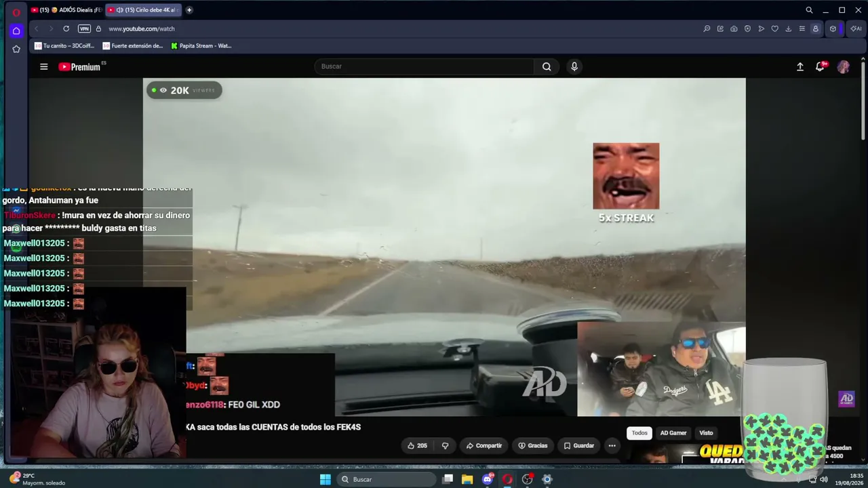868x488 pixels.
Task: Open Task View on the taskbar
Action: pos(448,479)
